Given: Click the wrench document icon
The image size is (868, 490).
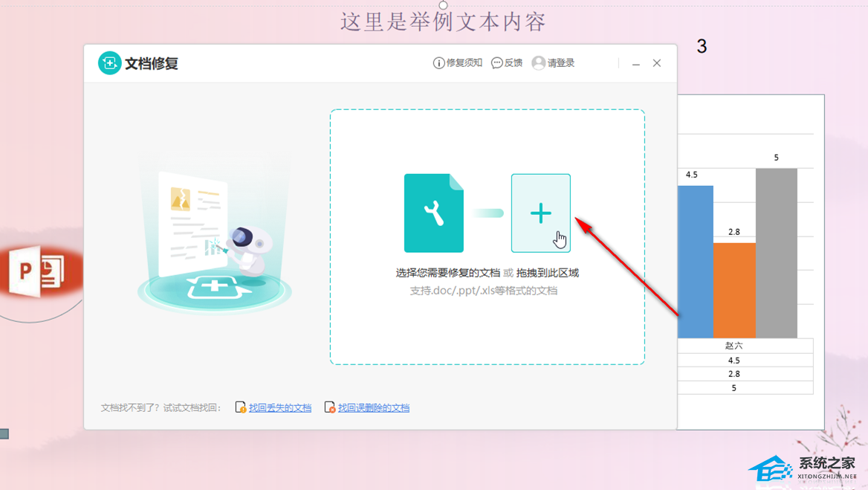Looking at the screenshot, I should click(x=433, y=213).
